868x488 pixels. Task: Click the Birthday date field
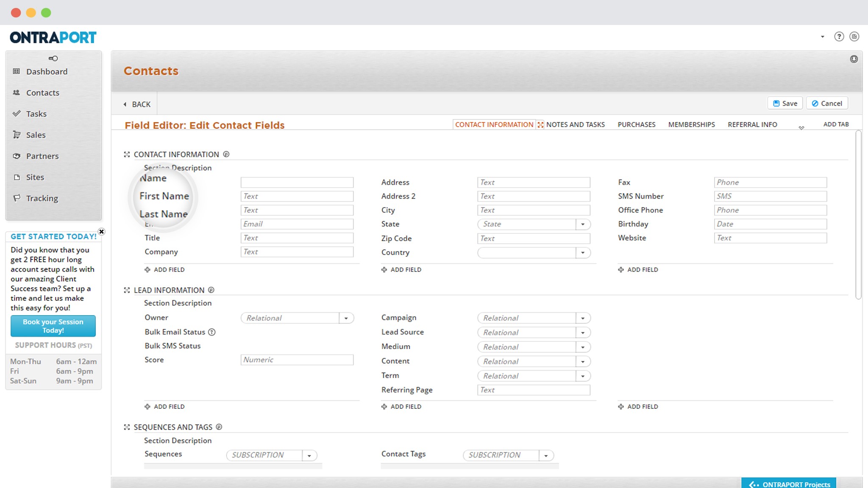[x=770, y=224]
